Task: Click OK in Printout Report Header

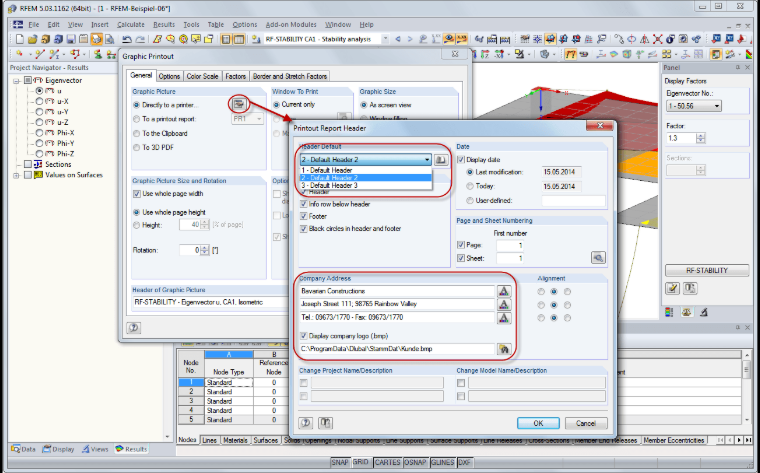Action: tap(538, 423)
